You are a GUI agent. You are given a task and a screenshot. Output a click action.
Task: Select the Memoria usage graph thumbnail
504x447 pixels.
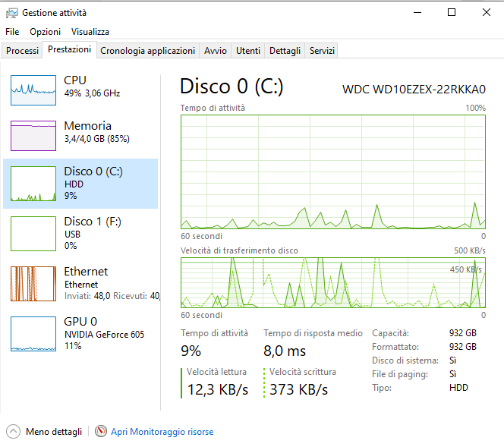(33, 135)
